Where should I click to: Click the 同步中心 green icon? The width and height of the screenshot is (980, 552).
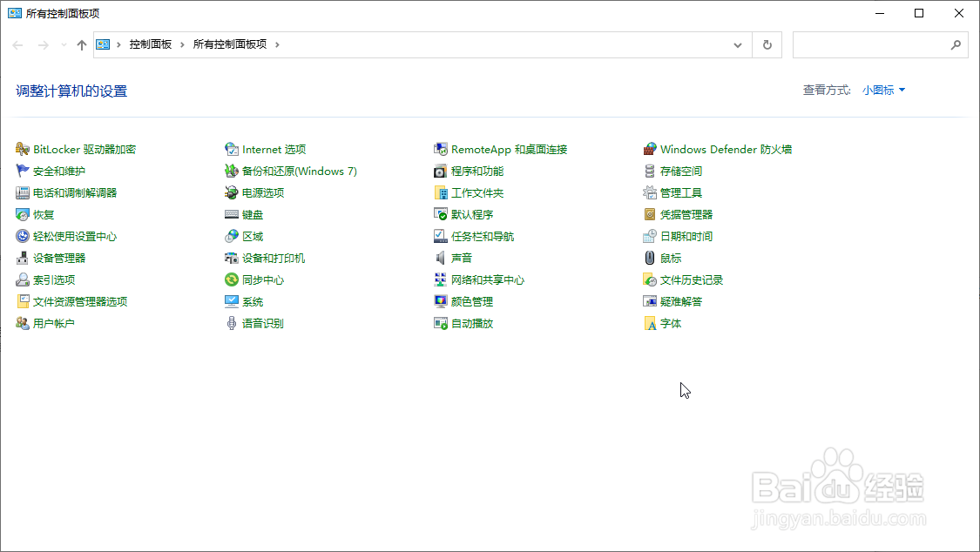coord(232,279)
